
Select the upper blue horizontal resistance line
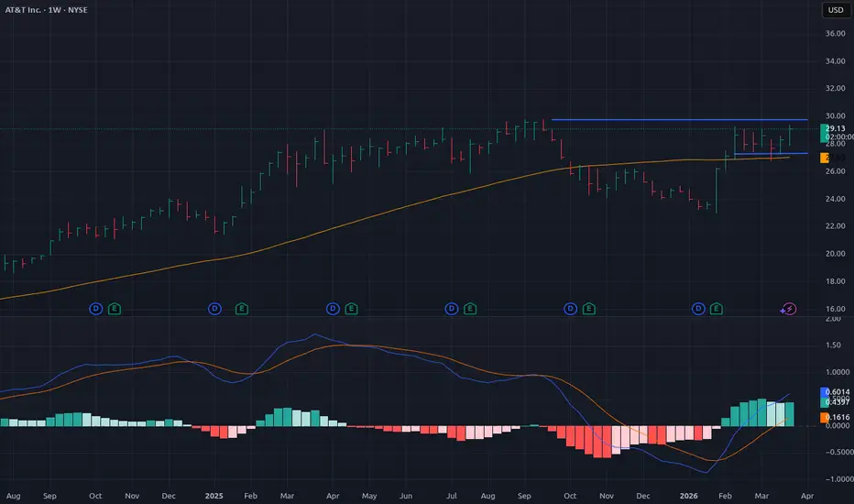click(x=679, y=119)
